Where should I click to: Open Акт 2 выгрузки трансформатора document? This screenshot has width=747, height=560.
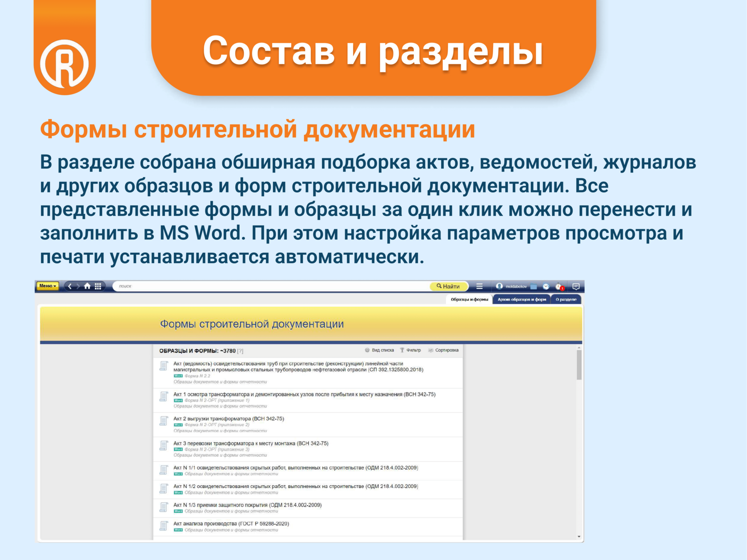(229, 419)
